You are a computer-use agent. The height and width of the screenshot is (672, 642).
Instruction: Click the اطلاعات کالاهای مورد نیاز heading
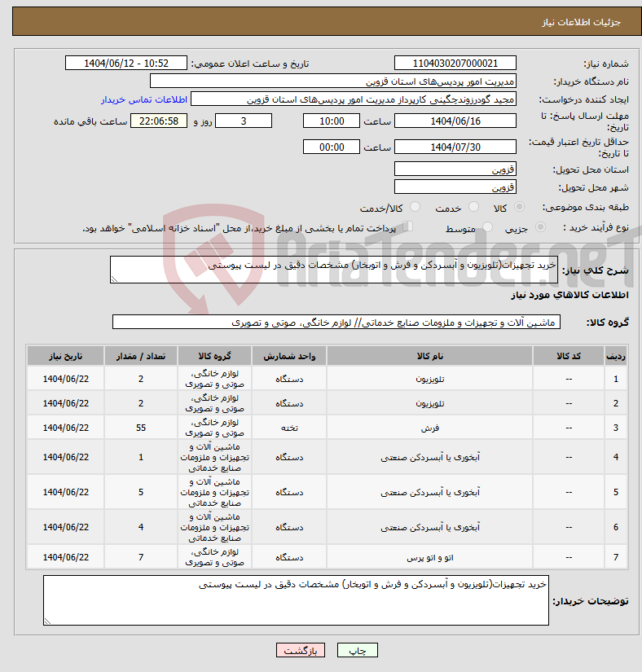(x=569, y=295)
